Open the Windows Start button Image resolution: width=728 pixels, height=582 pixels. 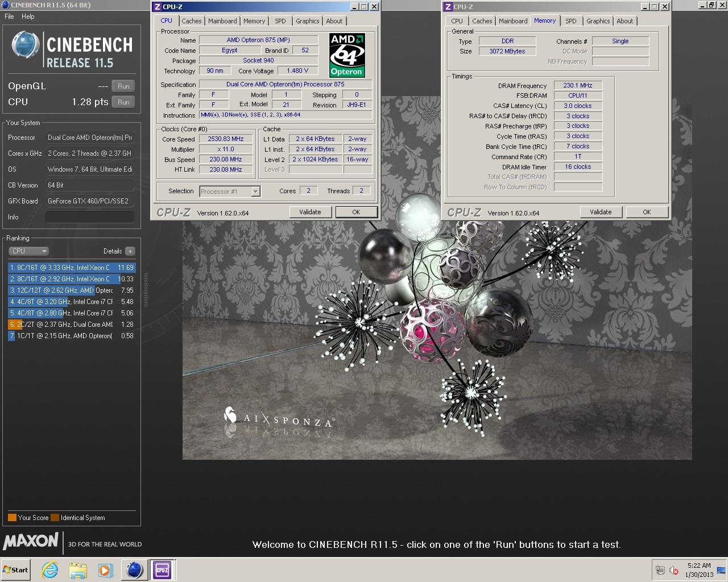click(16, 570)
